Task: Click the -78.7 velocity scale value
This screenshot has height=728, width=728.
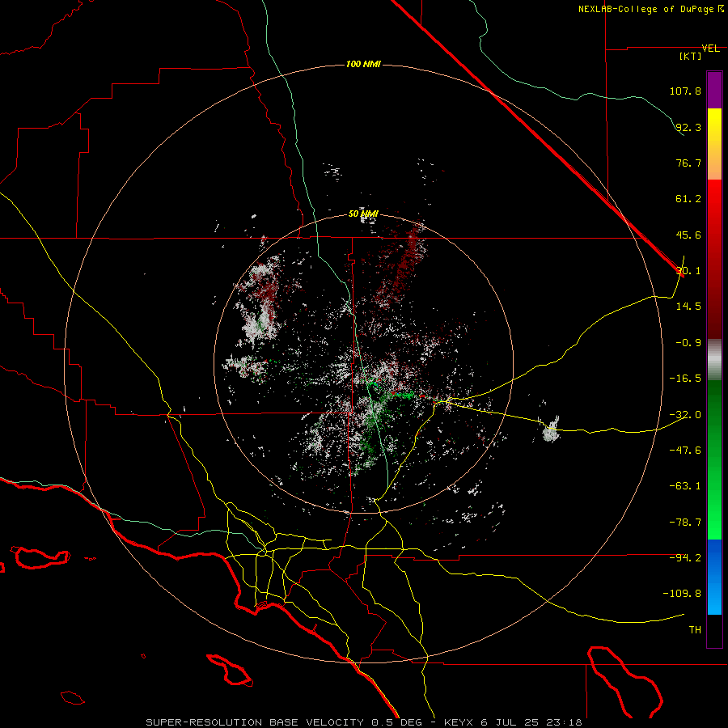Action: point(685,523)
